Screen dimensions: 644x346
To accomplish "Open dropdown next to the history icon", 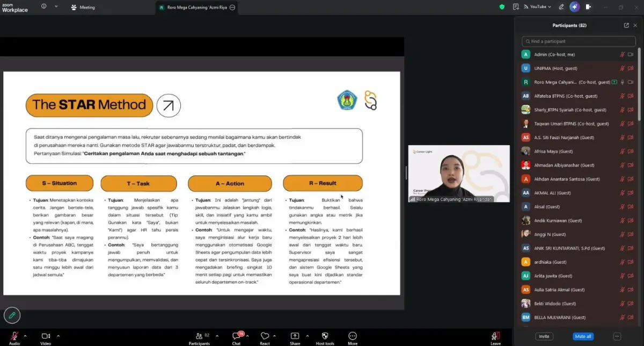I will [x=56, y=6].
